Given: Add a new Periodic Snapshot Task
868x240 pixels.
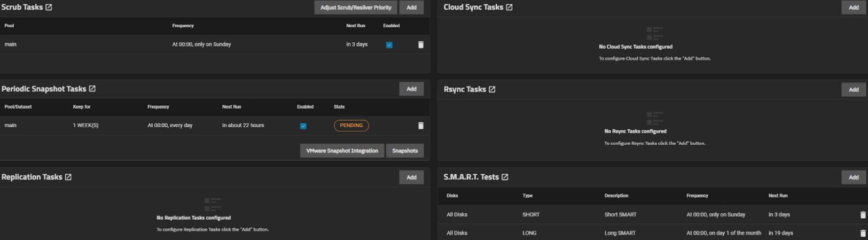Looking at the screenshot, I should pyautogui.click(x=411, y=89).
